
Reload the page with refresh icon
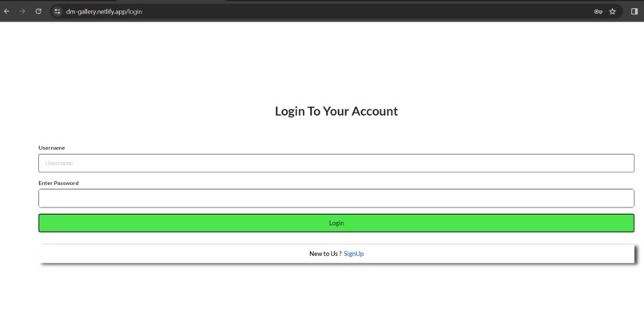[38, 11]
